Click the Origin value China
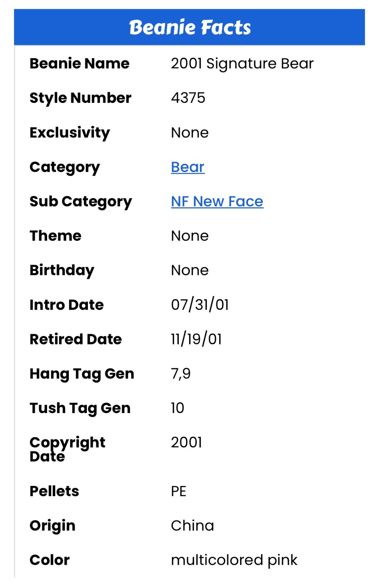The width and height of the screenshot is (379, 588). (192, 526)
